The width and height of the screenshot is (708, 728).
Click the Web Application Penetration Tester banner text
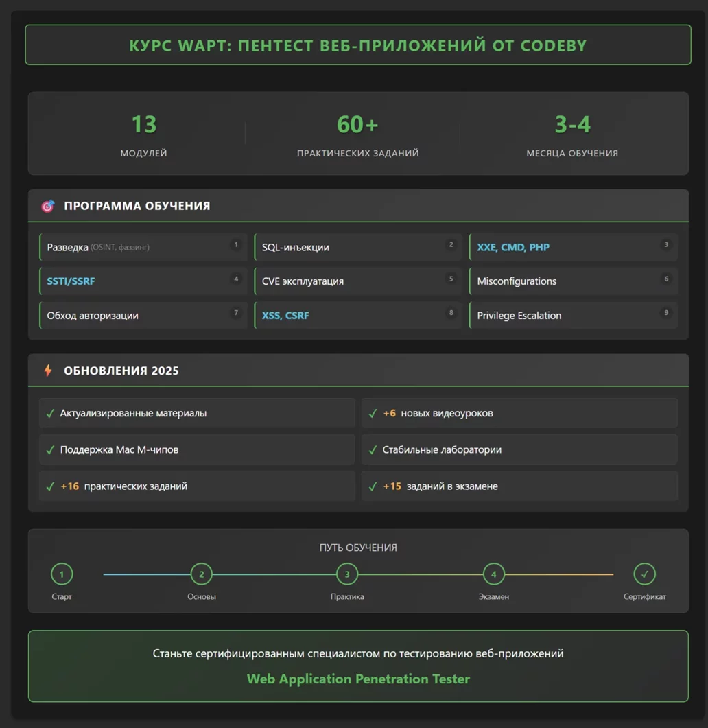[x=358, y=679]
